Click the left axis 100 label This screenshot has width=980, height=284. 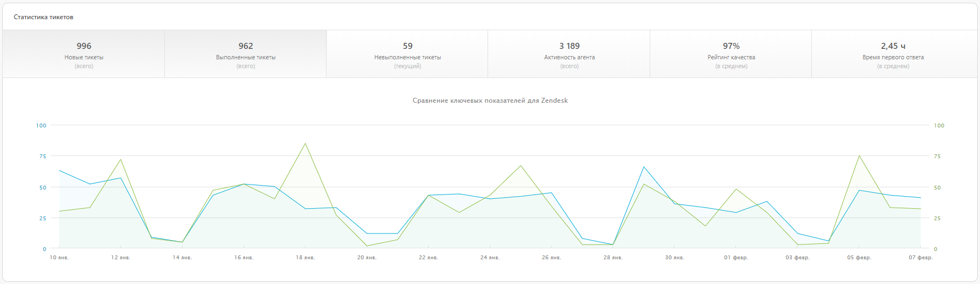[41, 125]
